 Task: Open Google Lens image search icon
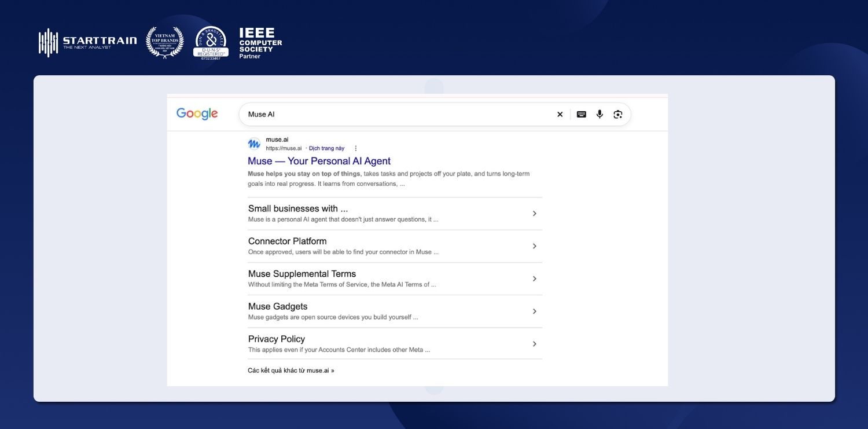(x=617, y=115)
